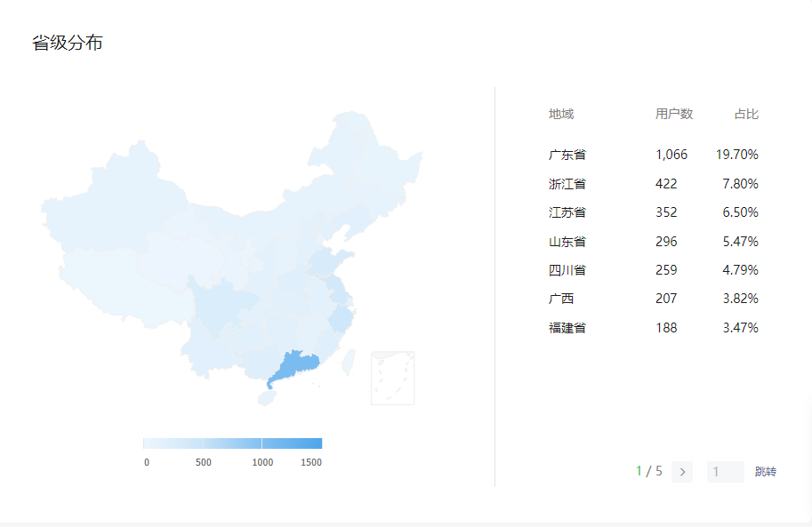
Task: Select Guangdong province on the map
Action: click(296, 365)
